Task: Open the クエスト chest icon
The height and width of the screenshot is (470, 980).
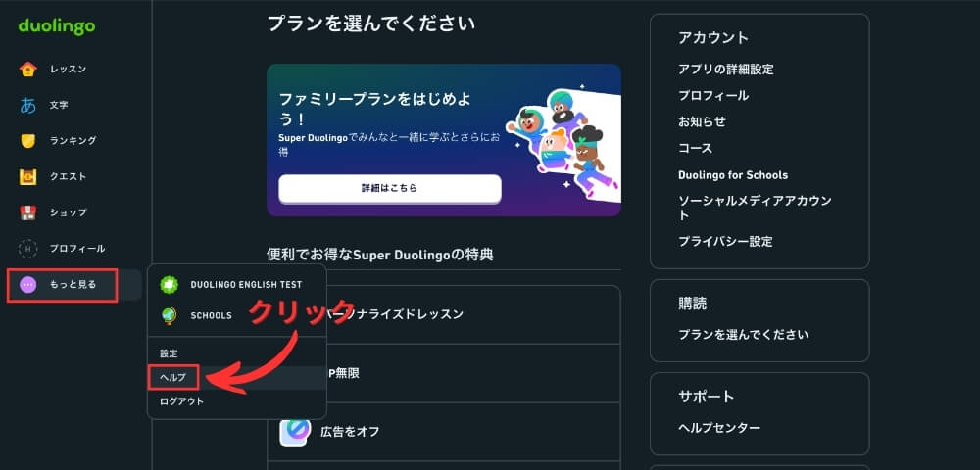Action: (x=28, y=176)
